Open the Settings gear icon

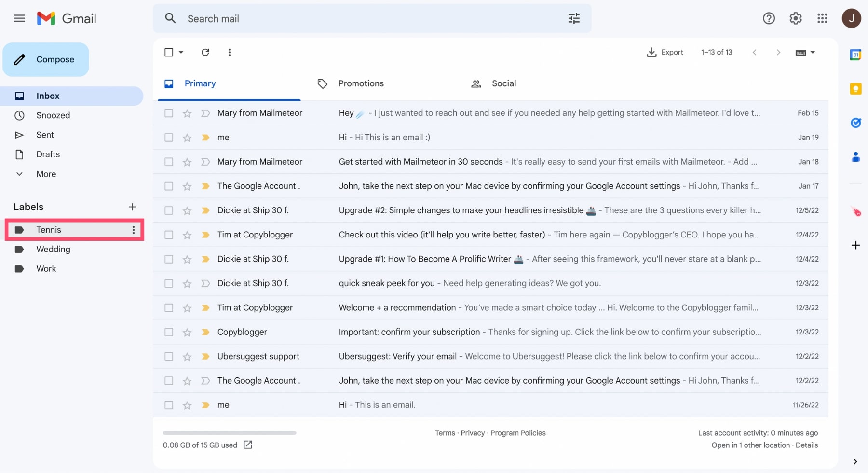pyautogui.click(x=796, y=18)
